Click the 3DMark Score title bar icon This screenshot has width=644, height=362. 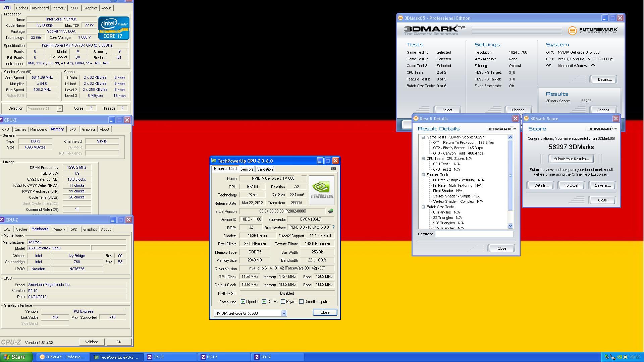[x=526, y=119]
